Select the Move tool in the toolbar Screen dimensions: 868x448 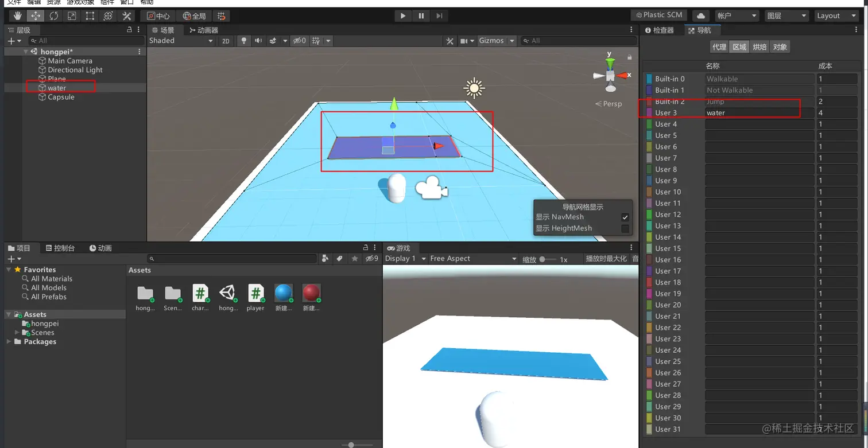coord(36,16)
